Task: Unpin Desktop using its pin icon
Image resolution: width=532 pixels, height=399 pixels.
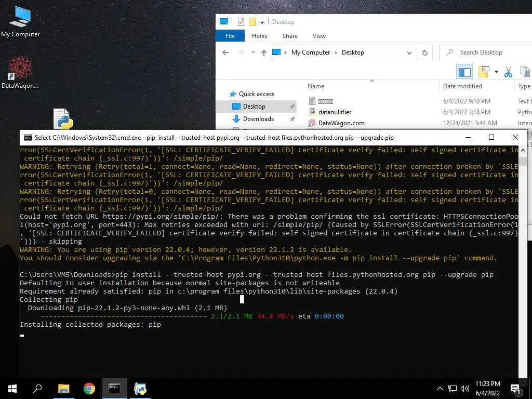Action: point(292,107)
